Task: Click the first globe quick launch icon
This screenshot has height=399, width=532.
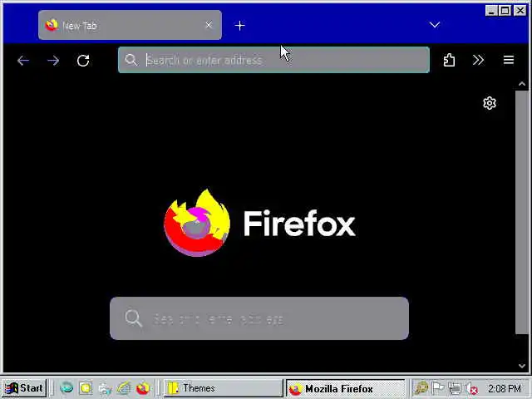Action: click(66, 388)
